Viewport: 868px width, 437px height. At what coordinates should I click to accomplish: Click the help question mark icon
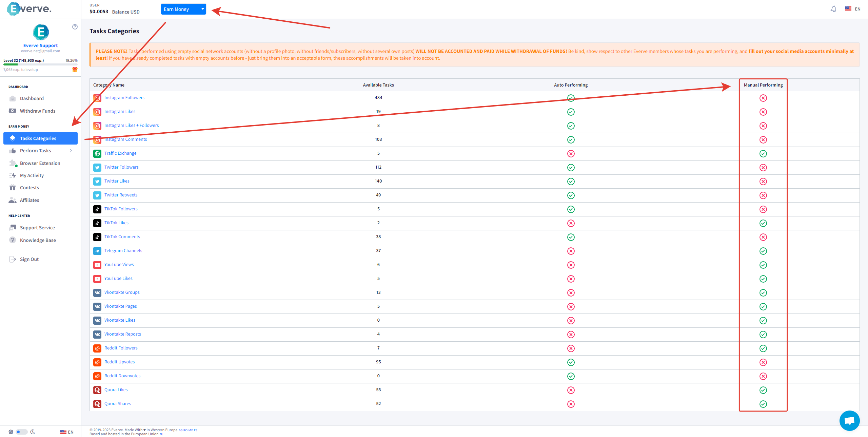75,27
